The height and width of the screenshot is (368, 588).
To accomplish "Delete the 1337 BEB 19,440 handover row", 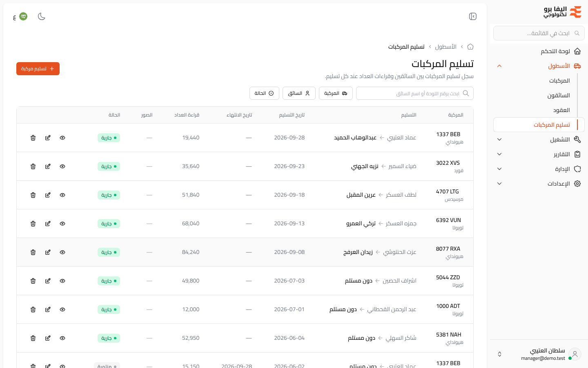I will (33, 138).
